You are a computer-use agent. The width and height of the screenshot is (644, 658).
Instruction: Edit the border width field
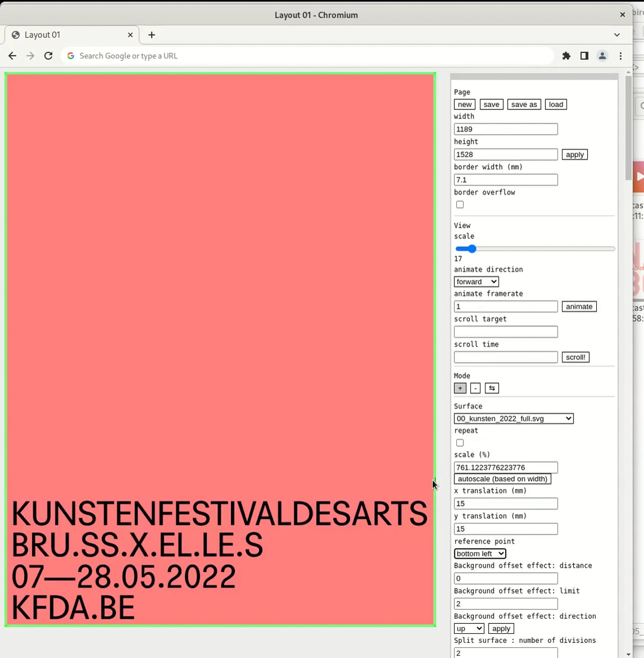pyautogui.click(x=506, y=180)
